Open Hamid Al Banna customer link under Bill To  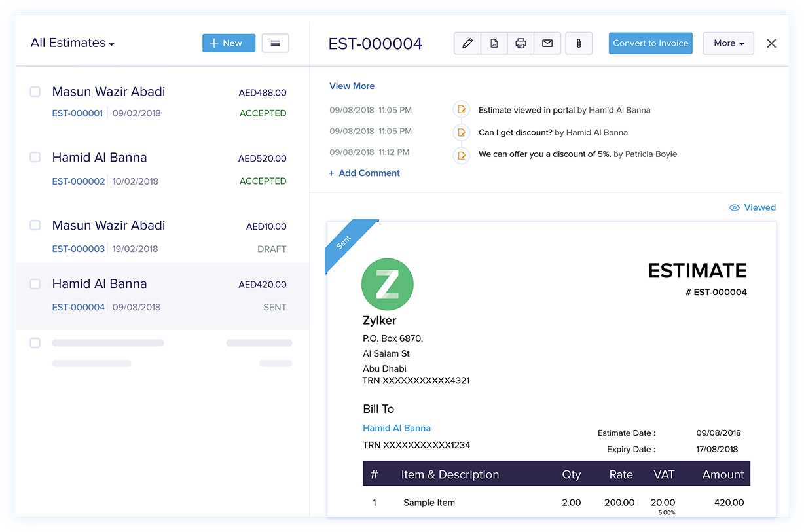point(397,428)
